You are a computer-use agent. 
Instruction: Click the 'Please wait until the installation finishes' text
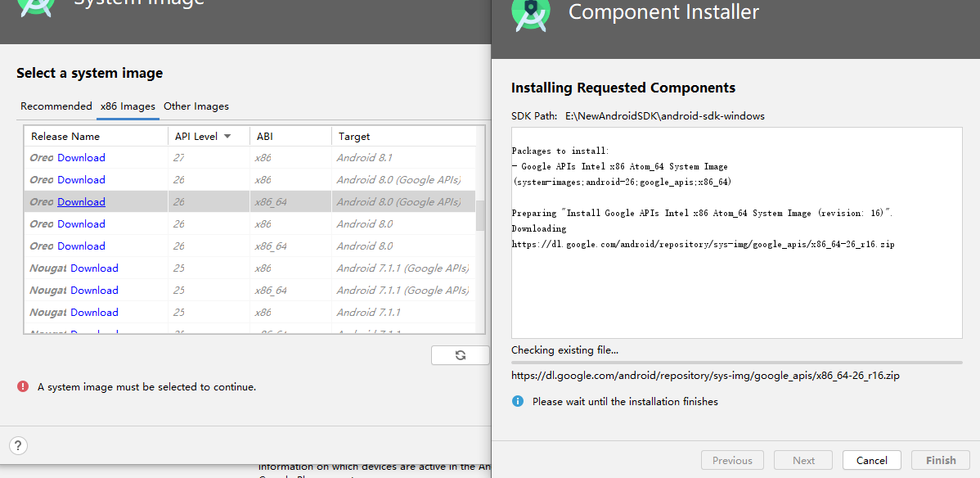pos(625,402)
